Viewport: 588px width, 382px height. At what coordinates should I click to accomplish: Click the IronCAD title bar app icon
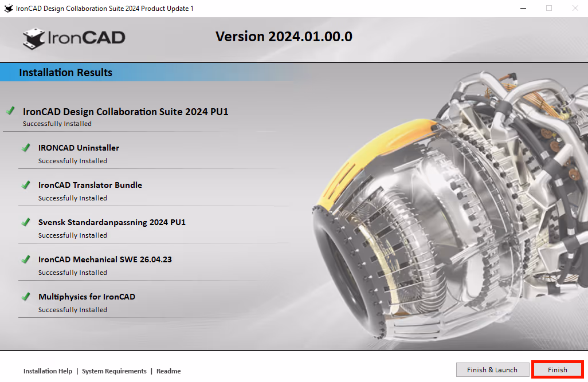pyautogui.click(x=8, y=8)
